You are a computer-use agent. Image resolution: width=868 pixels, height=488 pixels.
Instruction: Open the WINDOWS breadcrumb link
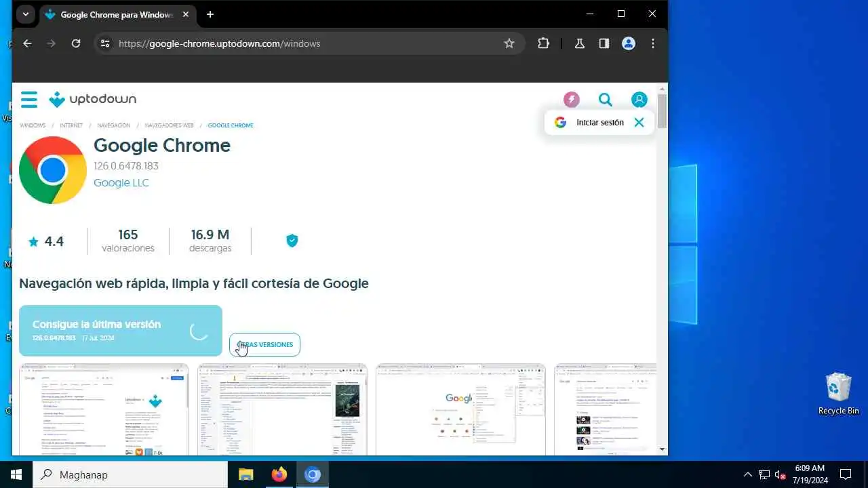pyautogui.click(x=33, y=125)
